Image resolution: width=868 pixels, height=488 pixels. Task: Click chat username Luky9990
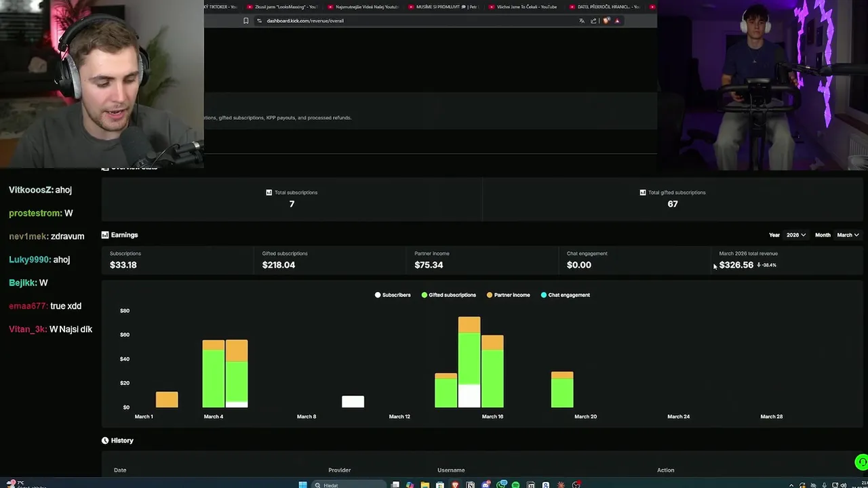pos(30,260)
